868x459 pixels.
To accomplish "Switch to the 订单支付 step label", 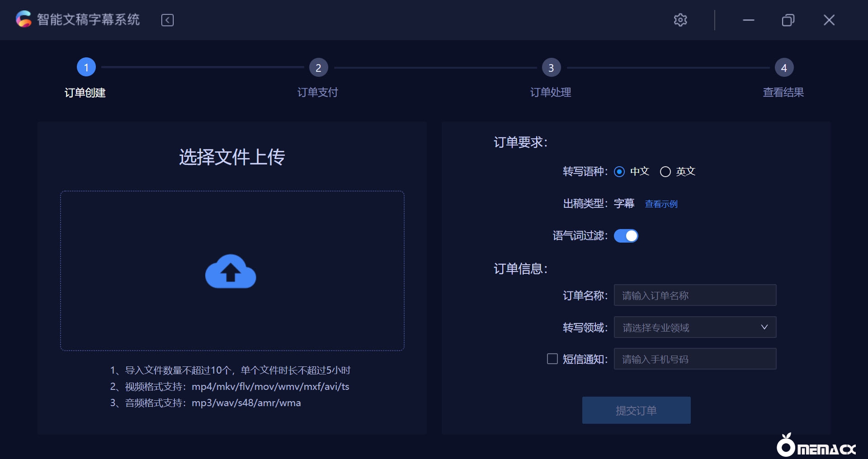I will tap(317, 92).
